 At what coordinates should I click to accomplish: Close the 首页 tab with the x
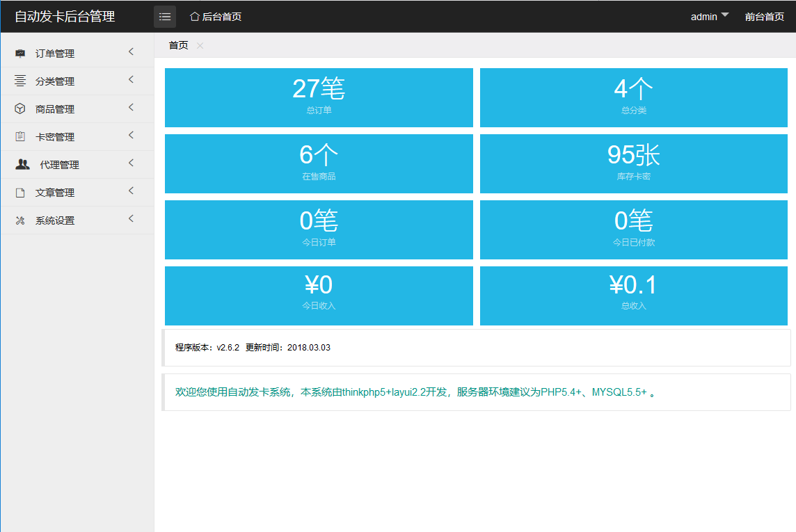click(x=199, y=45)
